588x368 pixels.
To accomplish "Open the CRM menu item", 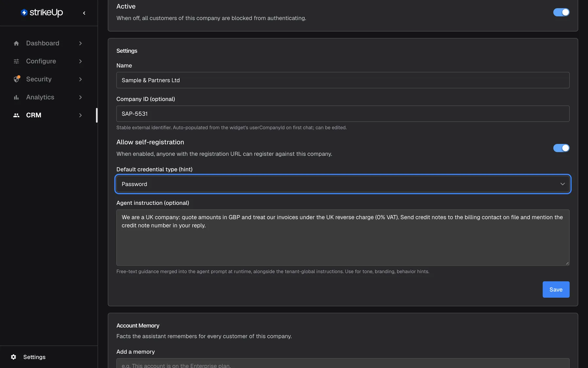I will (48, 115).
